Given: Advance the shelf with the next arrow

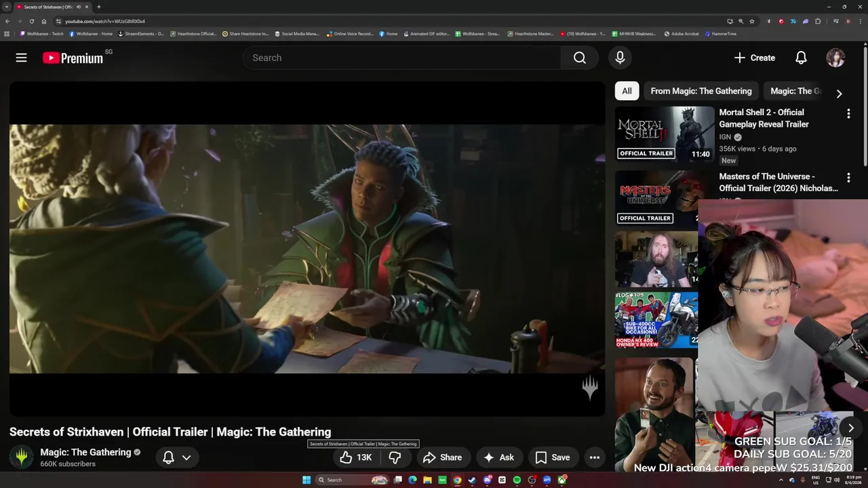Looking at the screenshot, I should click(850, 428).
